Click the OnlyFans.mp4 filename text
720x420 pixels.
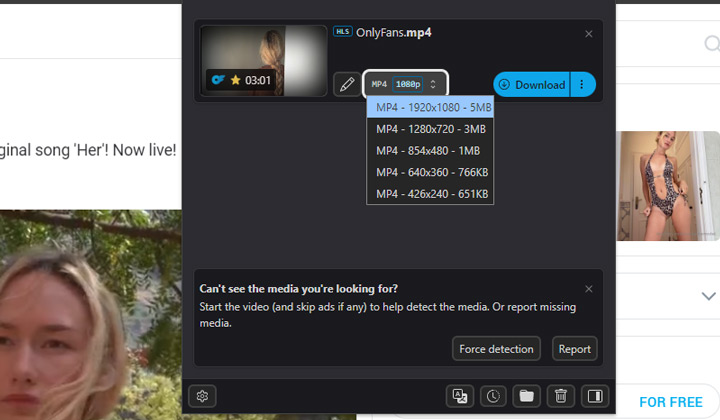click(x=394, y=33)
